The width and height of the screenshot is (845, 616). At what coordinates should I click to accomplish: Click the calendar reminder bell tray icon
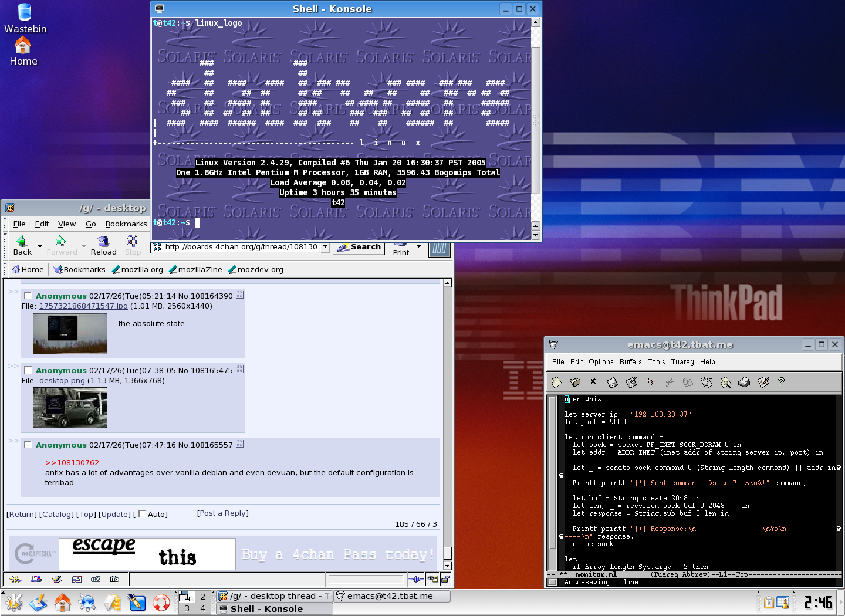click(x=783, y=603)
